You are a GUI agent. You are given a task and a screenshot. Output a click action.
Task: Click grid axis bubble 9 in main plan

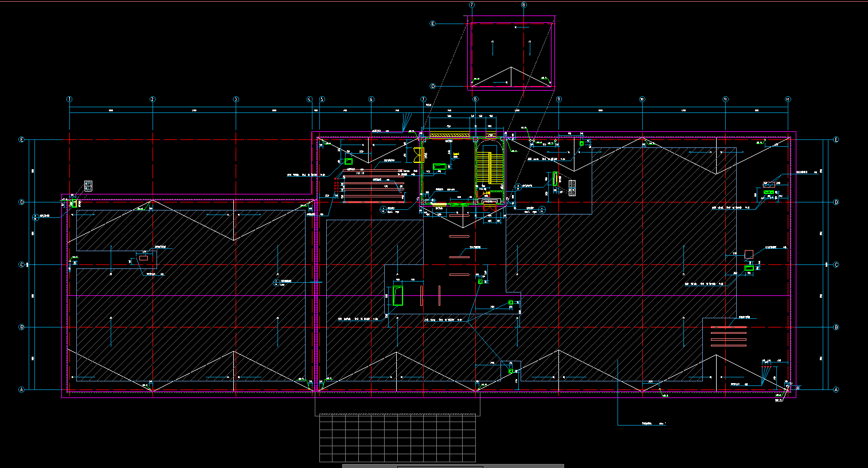558,100
